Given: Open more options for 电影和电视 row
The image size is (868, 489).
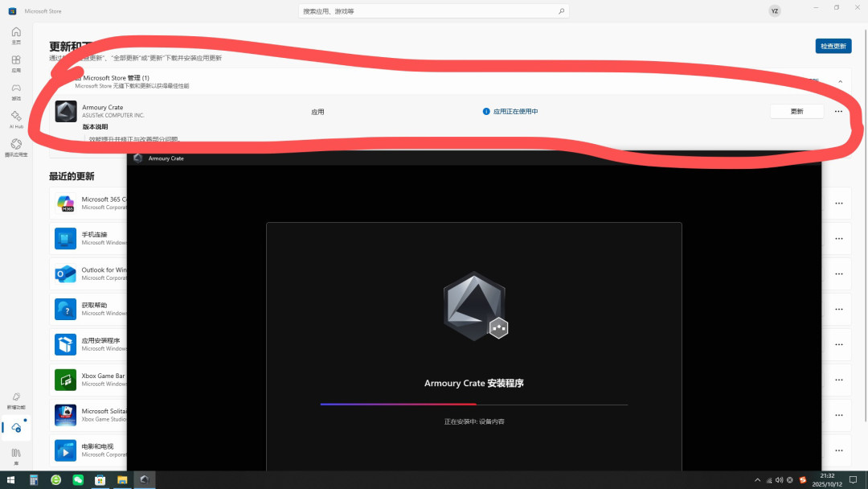Looking at the screenshot, I should coord(839,450).
